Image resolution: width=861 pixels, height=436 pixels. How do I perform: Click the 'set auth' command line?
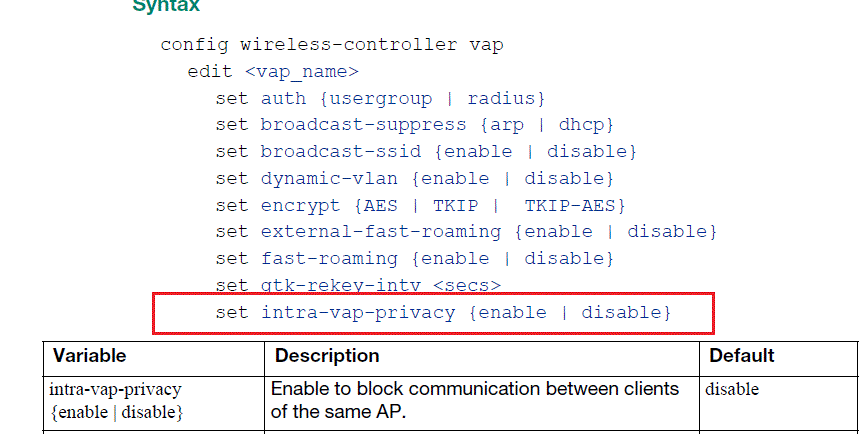381,98
